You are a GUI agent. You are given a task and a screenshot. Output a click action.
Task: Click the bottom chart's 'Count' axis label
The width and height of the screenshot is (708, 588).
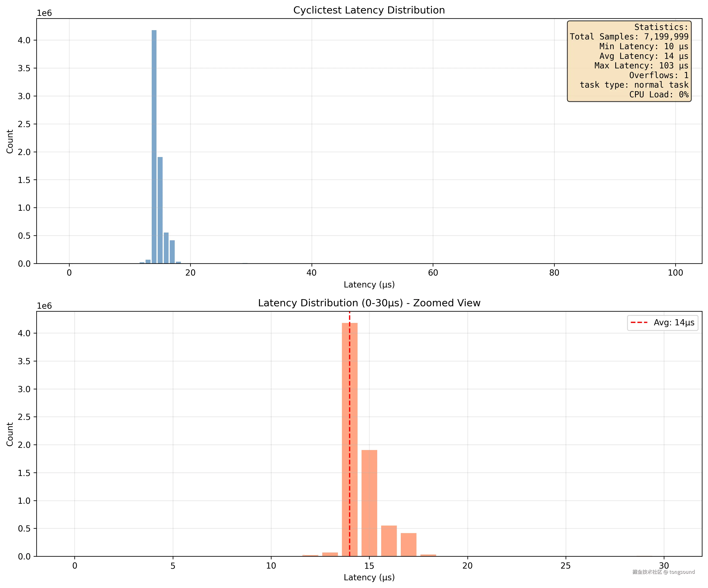click(10, 434)
